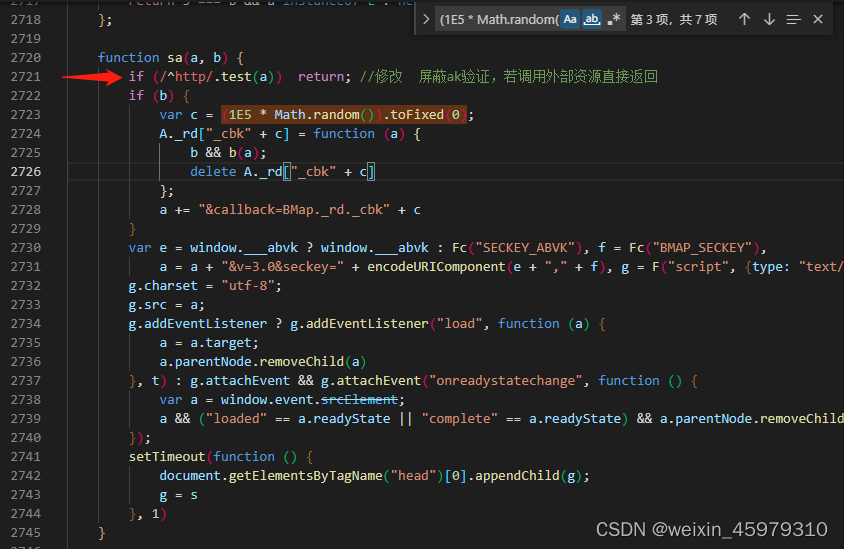Click 'g.src = a;' on line 2733
The image size is (844, 549).
[x=167, y=305]
